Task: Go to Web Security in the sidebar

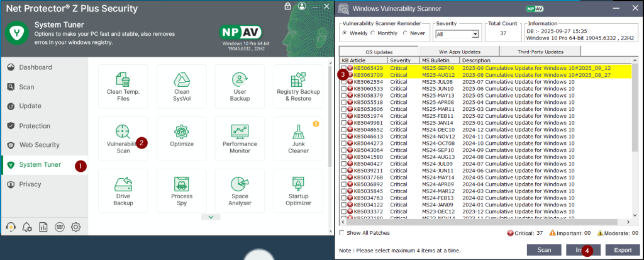Action: [39, 145]
